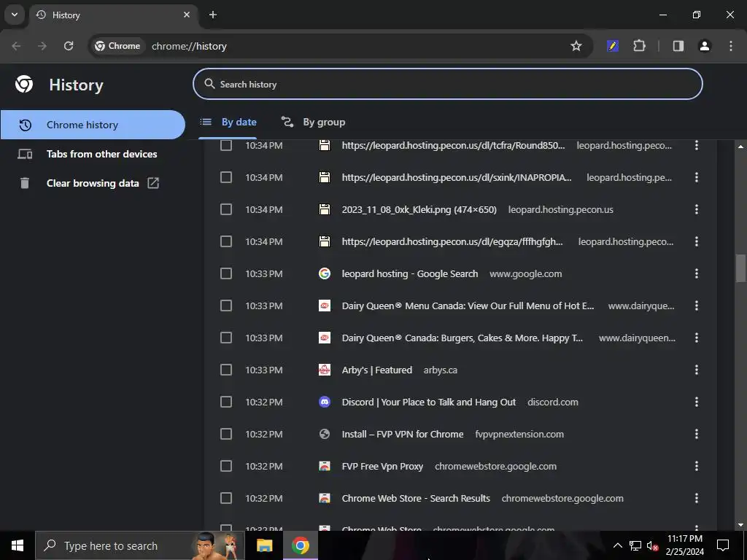
Task: Open the notification center icon
Action: tap(723, 545)
